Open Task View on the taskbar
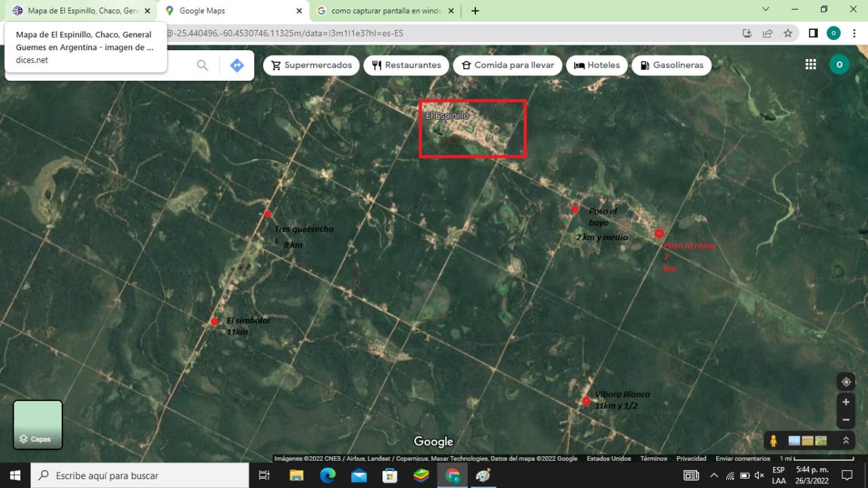The width and height of the screenshot is (868, 488). pos(264,476)
